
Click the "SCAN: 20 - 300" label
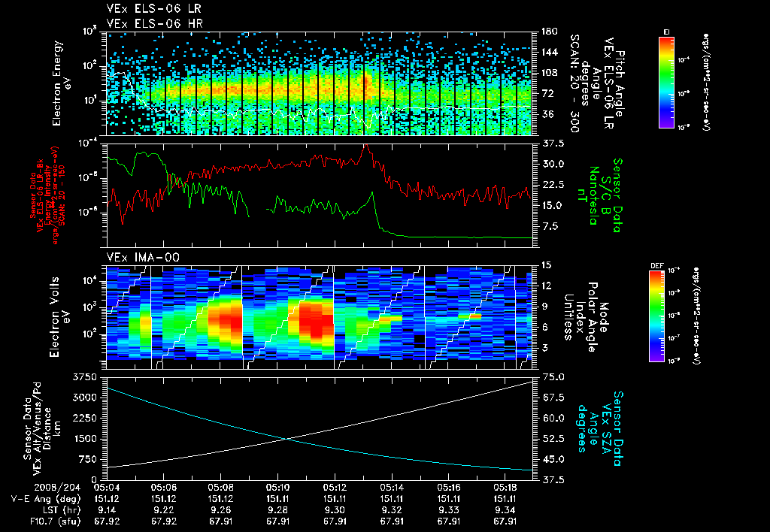574,83
